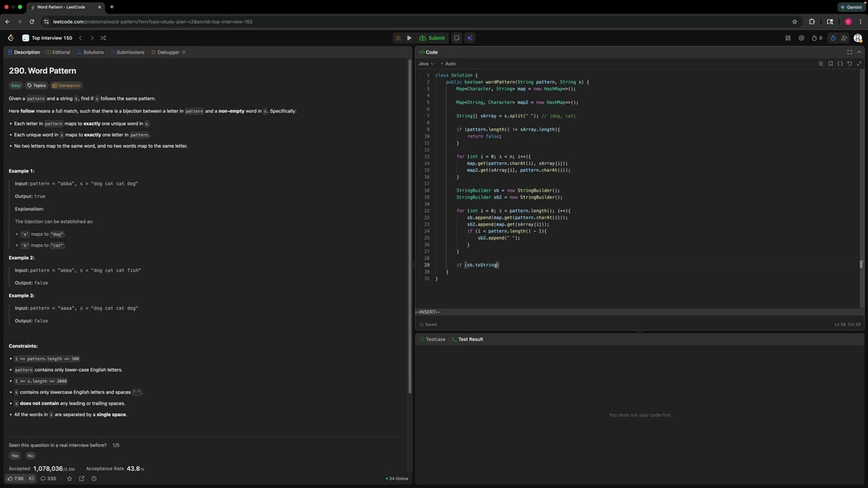868x488 pixels.
Task: Show the Topics tag
Action: pyautogui.click(x=37, y=85)
